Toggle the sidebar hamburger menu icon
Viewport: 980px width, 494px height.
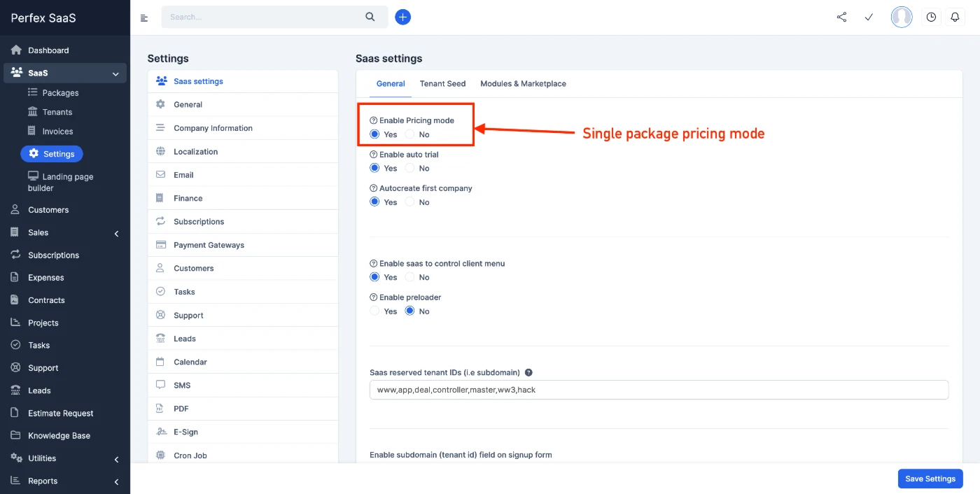click(x=144, y=17)
